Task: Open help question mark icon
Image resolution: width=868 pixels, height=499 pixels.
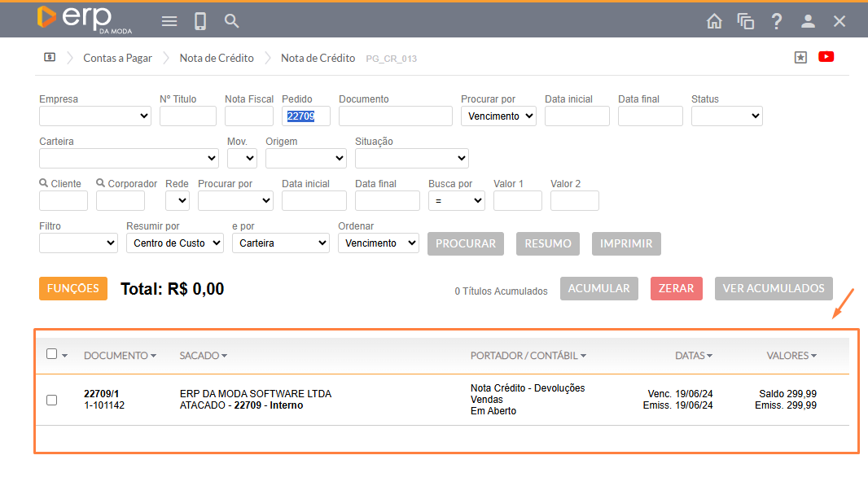Action: pyautogui.click(x=777, y=21)
